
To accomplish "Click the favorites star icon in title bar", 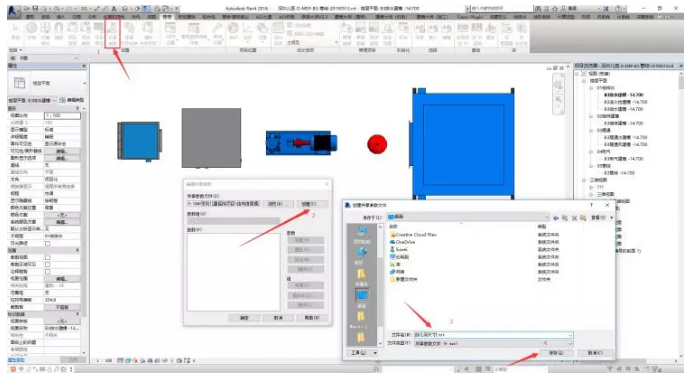I will (555, 8).
